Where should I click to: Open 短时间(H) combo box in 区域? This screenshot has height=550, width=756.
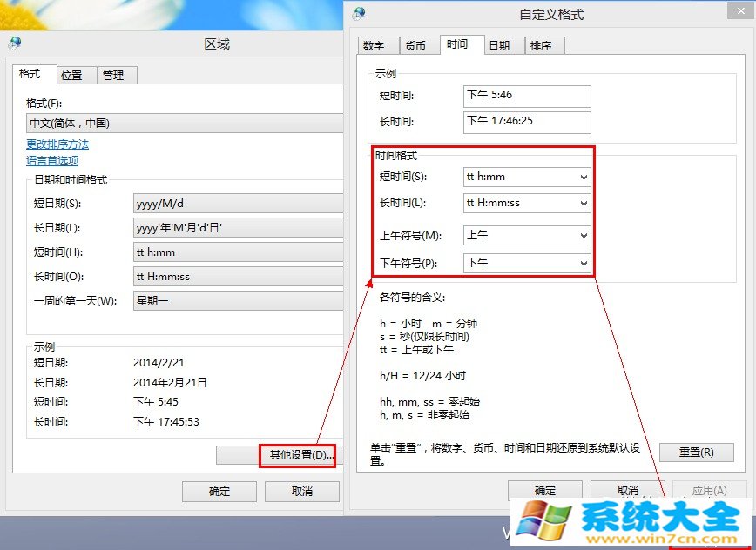[238, 252]
